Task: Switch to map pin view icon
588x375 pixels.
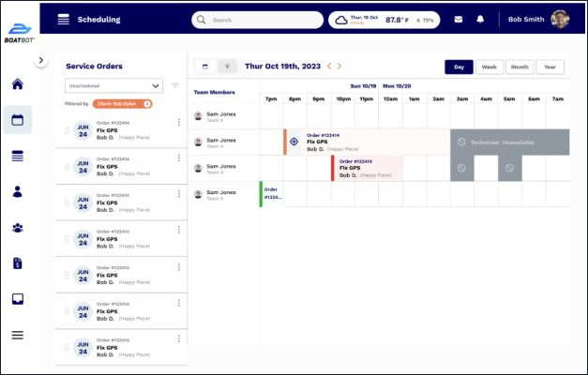Action: click(227, 67)
